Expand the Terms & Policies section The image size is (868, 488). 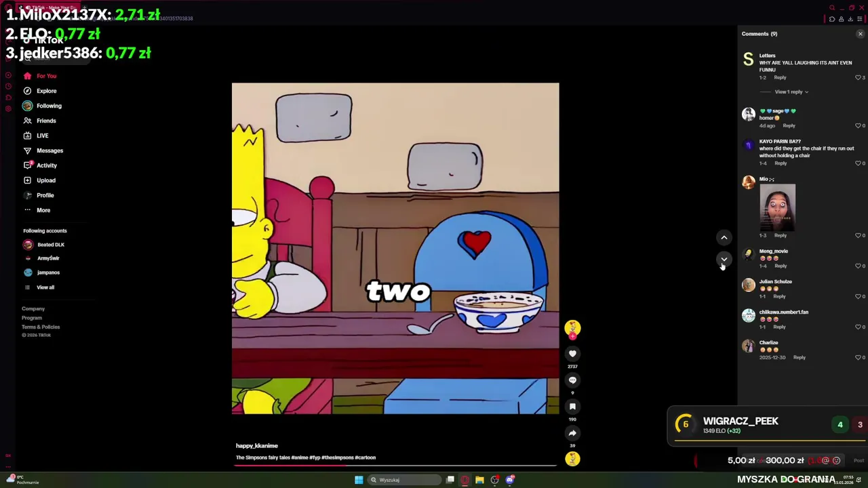coord(41,327)
